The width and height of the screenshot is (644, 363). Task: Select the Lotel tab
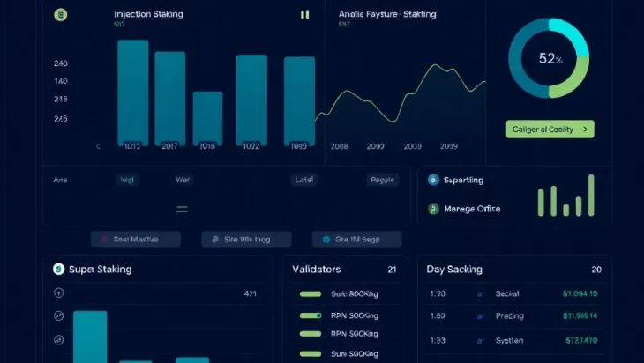pyautogui.click(x=304, y=180)
